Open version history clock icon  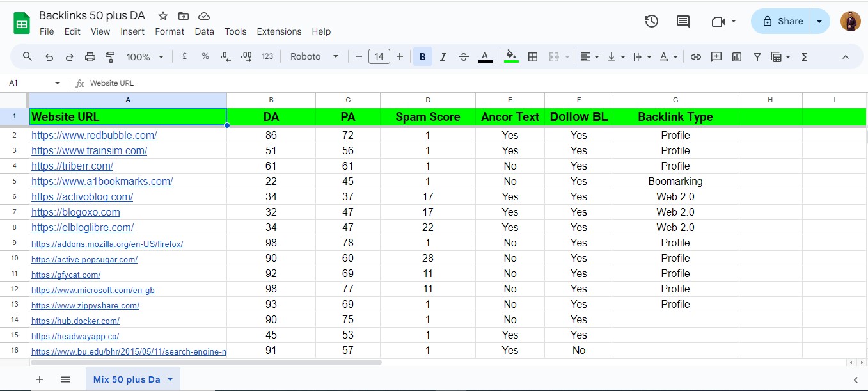coord(651,21)
